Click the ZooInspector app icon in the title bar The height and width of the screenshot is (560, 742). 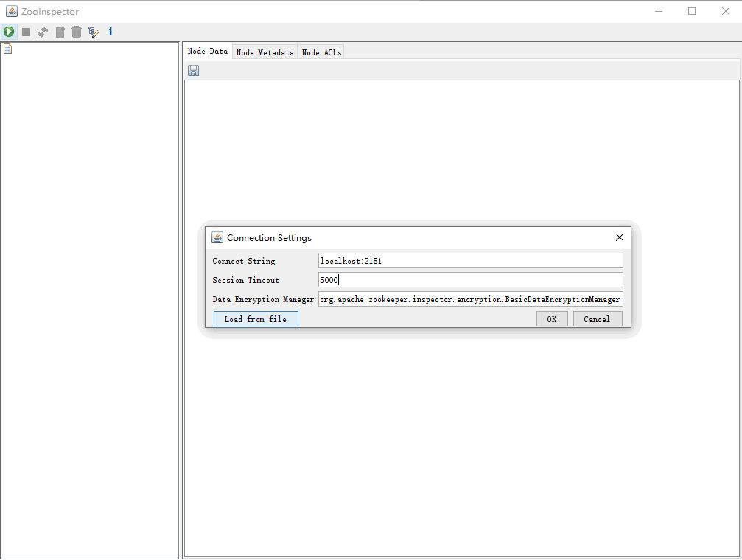tap(12, 11)
